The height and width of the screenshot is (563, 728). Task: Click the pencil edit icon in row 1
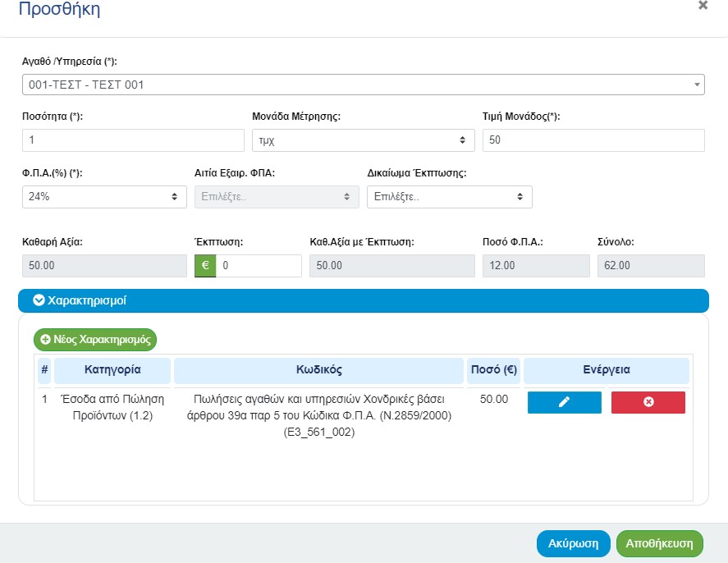pyautogui.click(x=564, y=402)
